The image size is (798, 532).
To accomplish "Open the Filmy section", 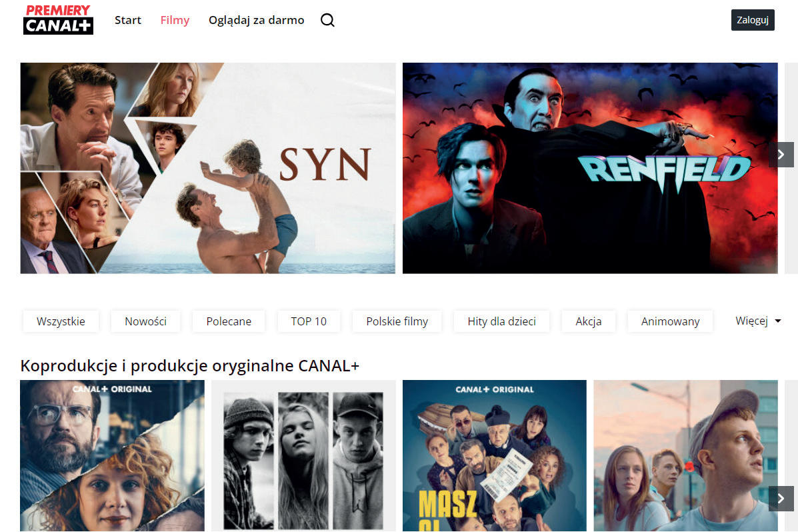I will (x=175, y=20).
